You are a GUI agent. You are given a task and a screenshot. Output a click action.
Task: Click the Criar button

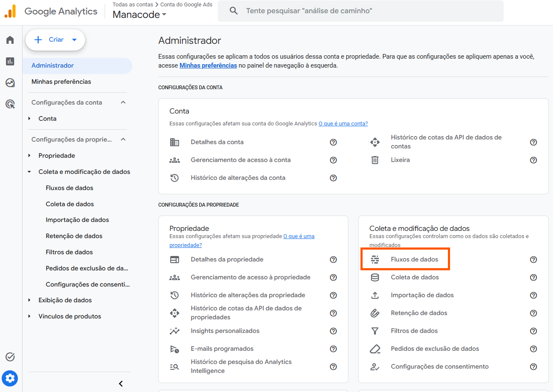pyautogui.click(x=55, y=40)
